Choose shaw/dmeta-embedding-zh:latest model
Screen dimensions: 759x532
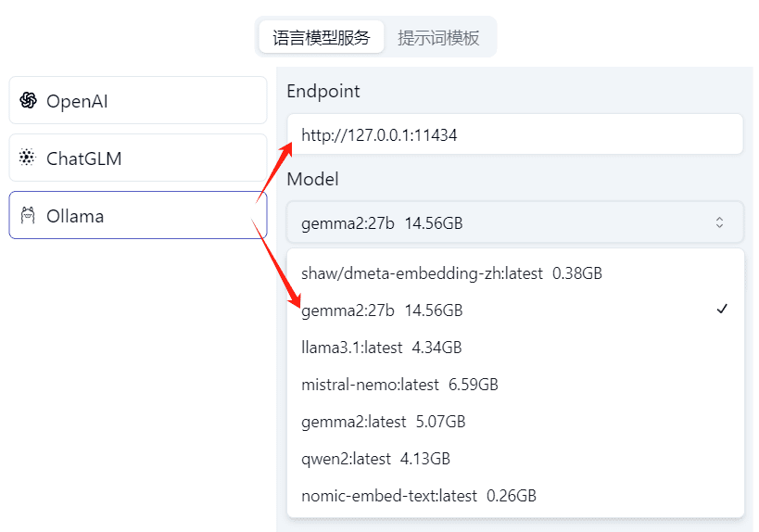point(515,273)
